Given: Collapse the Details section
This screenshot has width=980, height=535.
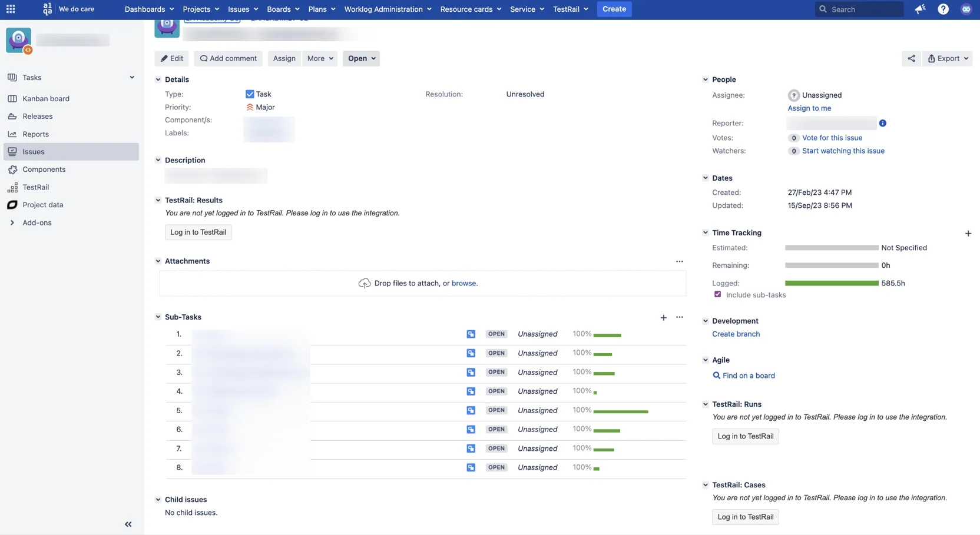Looking at the screenshot, I should tap(158, 79).
